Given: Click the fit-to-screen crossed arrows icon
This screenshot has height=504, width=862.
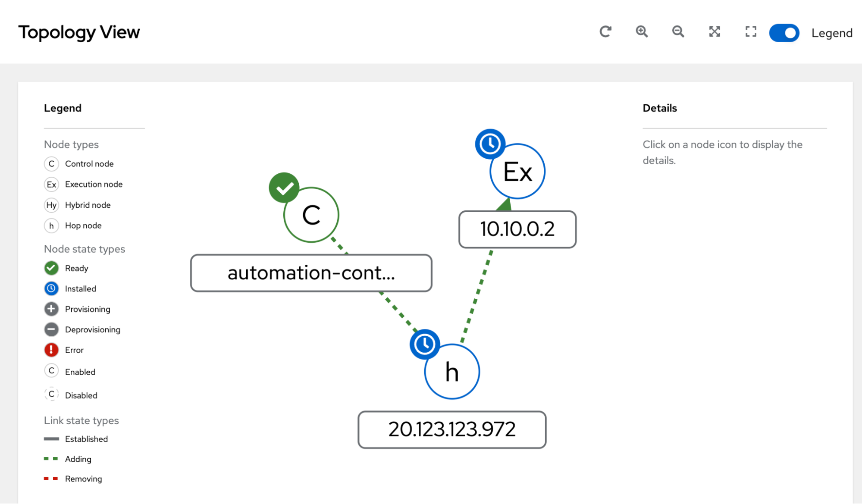Looking at the screenshot, I should pyautogui.click(x=715, y=32).
